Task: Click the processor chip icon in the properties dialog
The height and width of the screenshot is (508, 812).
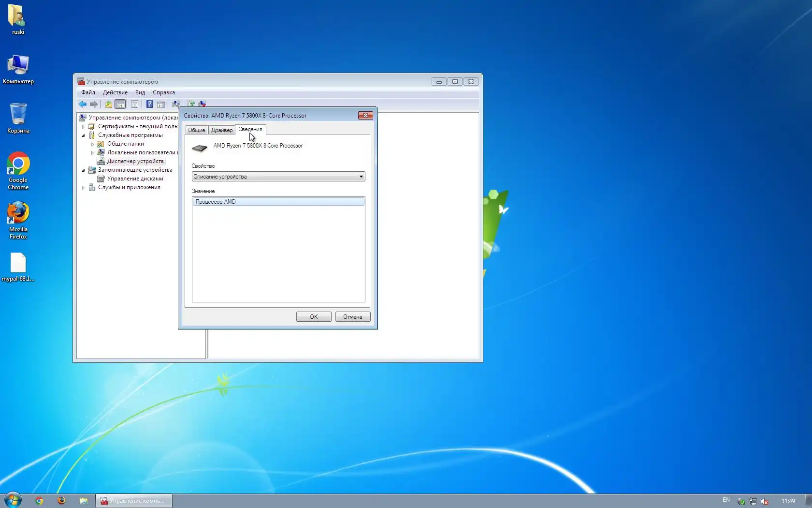Action: pyautogui.click(x=200, y=148)
